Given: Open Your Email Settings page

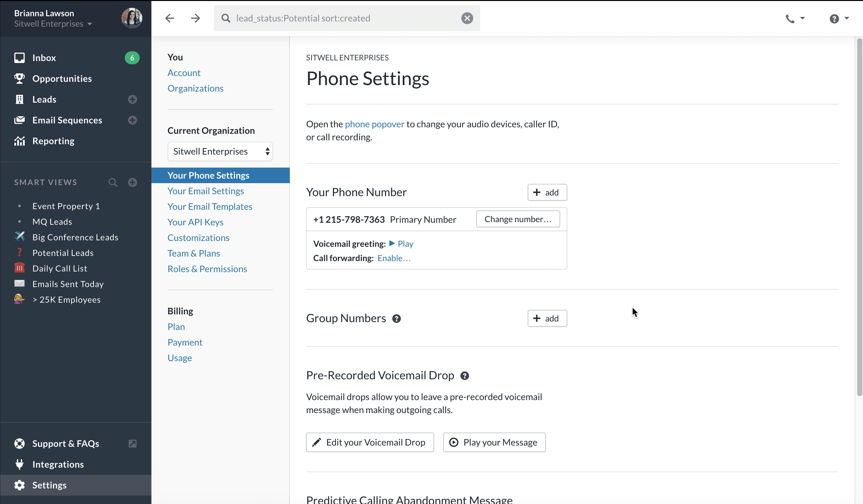Looking at the screenshot, I should (205, 191).
